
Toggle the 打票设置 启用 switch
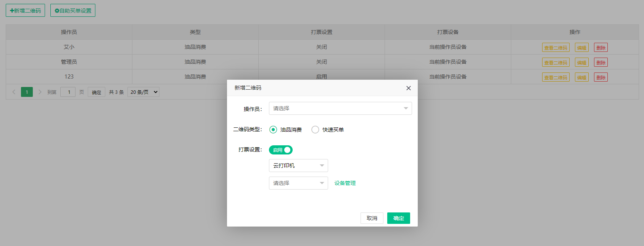(x=281, y=150)
